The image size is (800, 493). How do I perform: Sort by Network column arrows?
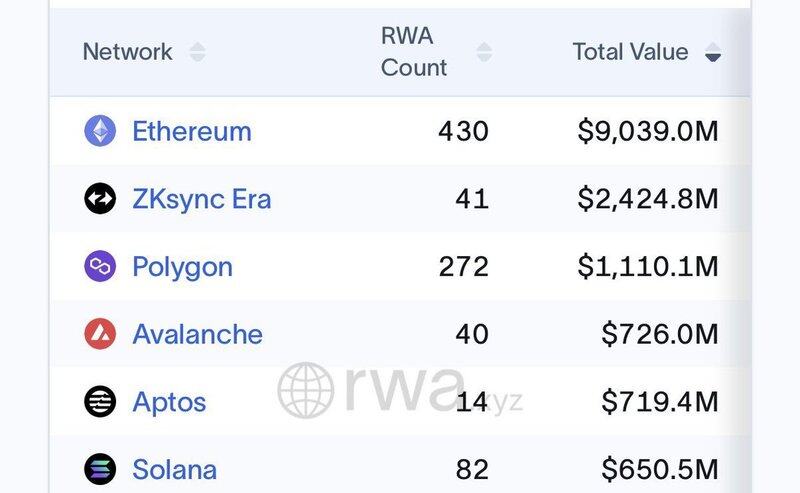pyautogui.click(x=197, y=52)
